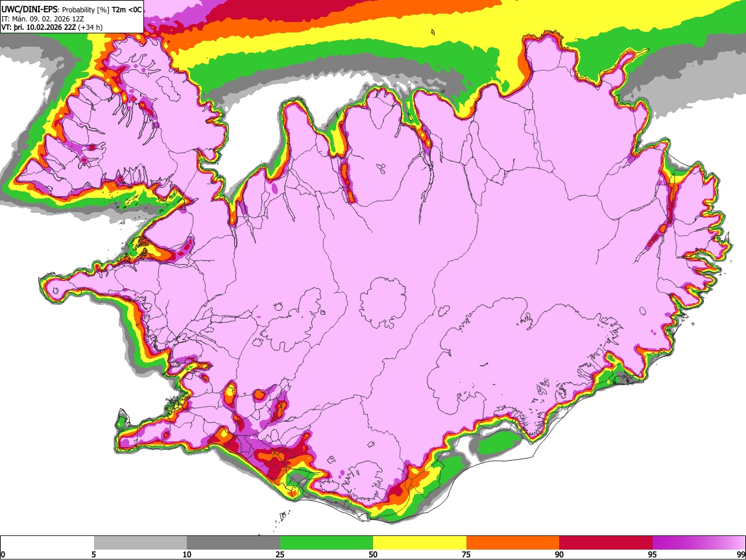Click the legend tick label '0'
Viewport: 746px width, 560px height.
click(x=3, y=554)
